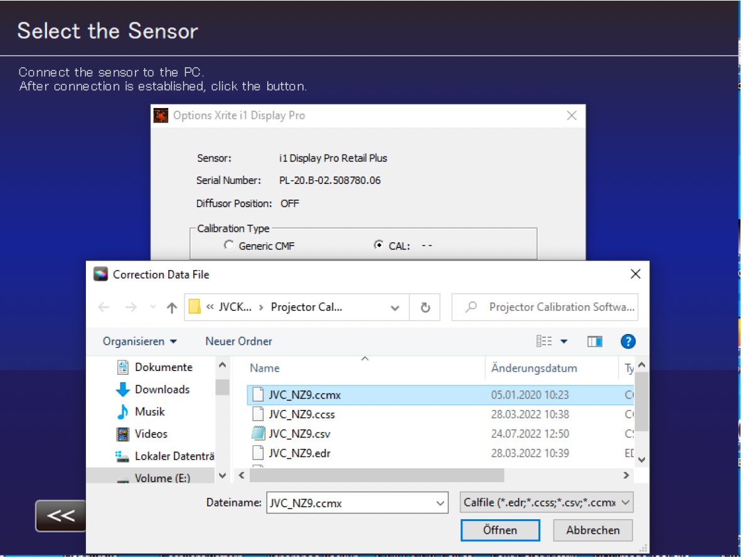
Task: Sort files by the Name column header
Action: [x=264, y=369]
